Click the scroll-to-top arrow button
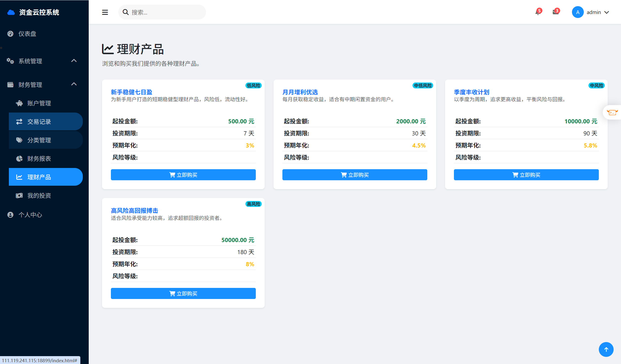Image resolution: width=621 pixels, height=364 pixels. [x=606, y=349]
